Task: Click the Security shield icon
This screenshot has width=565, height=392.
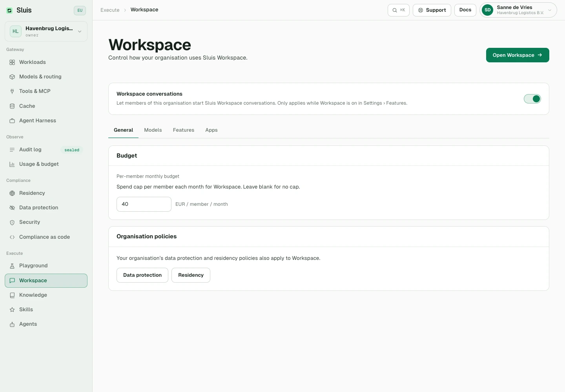Action: tap(12, 222)
